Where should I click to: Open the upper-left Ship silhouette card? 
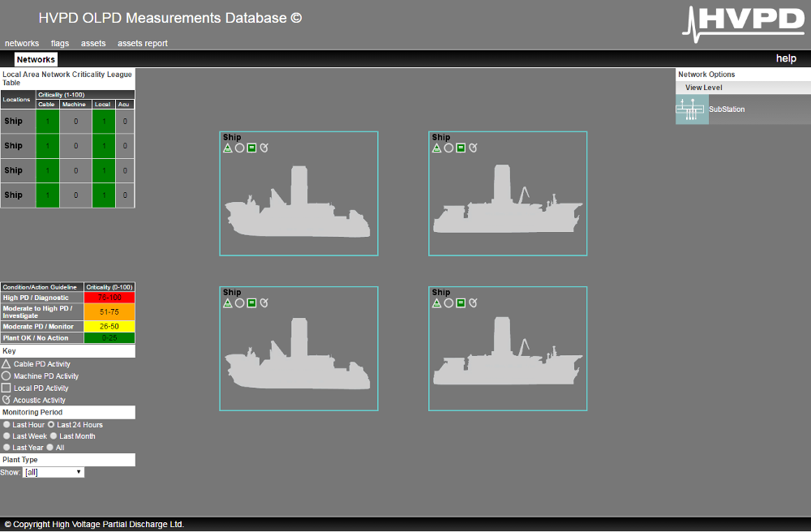point(299,194)
